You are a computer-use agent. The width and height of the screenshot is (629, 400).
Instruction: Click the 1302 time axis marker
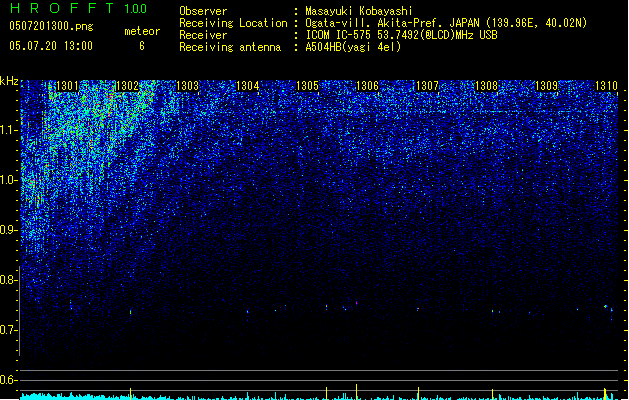click(127, 86)
